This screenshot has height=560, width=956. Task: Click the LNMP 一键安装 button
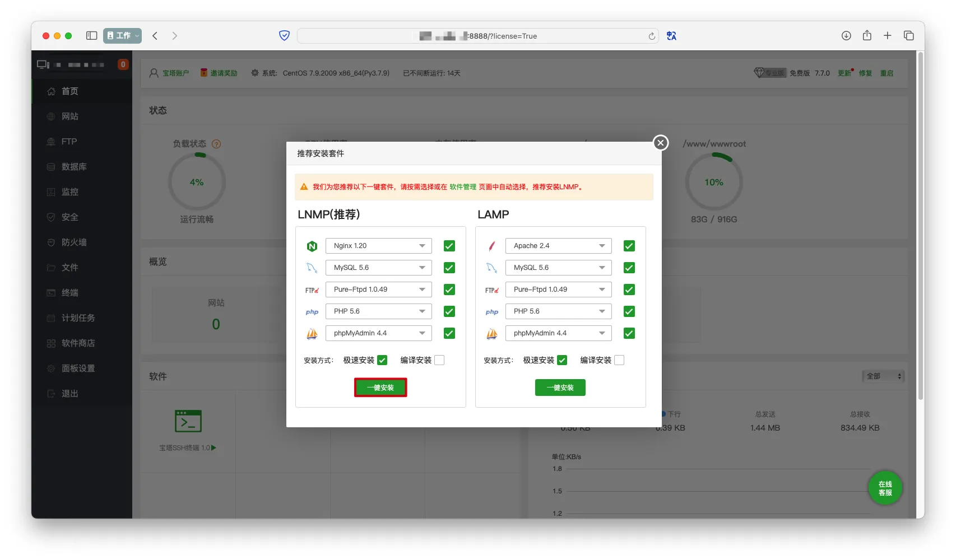click(380, 388)
